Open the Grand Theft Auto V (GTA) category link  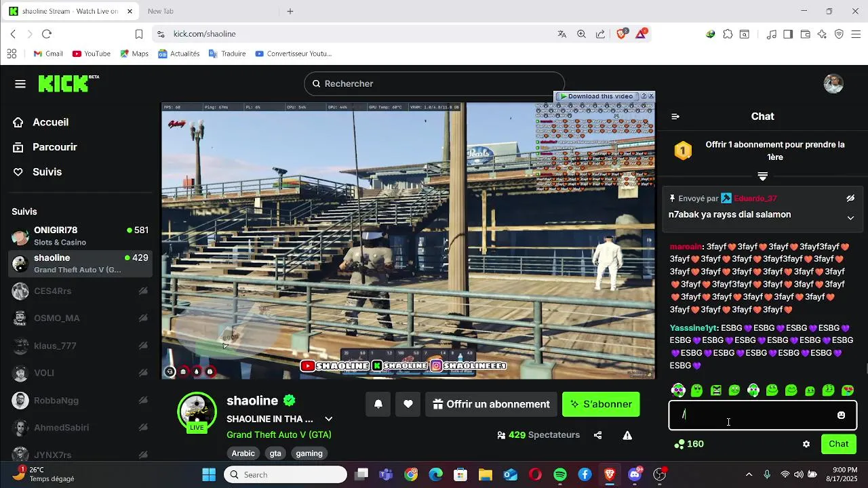pyautogui.click(x=279, y=434)
